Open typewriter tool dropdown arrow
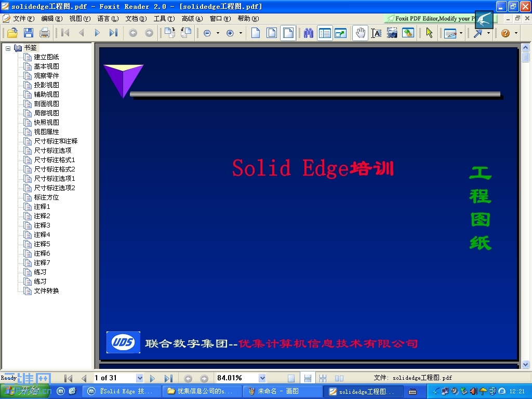The height and width of the screenshot is (399, 532). pyautogui.click(x=461, y=33)
